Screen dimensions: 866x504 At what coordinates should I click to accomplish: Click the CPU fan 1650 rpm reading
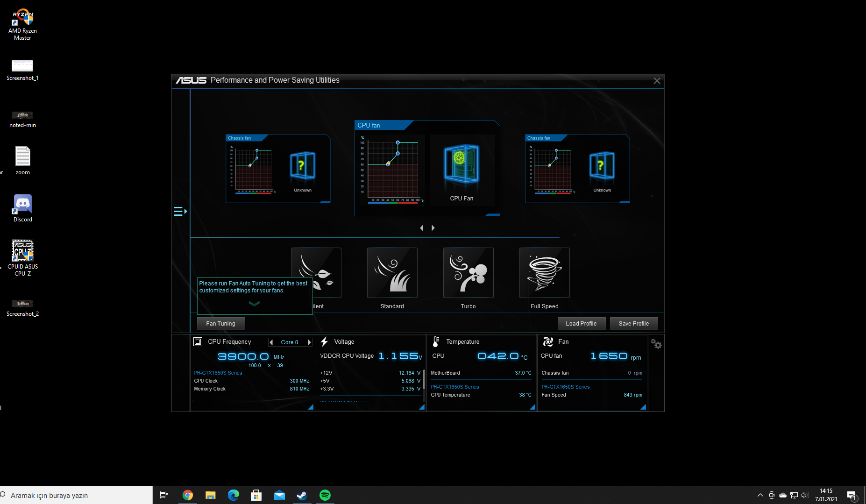click(616, 356)
